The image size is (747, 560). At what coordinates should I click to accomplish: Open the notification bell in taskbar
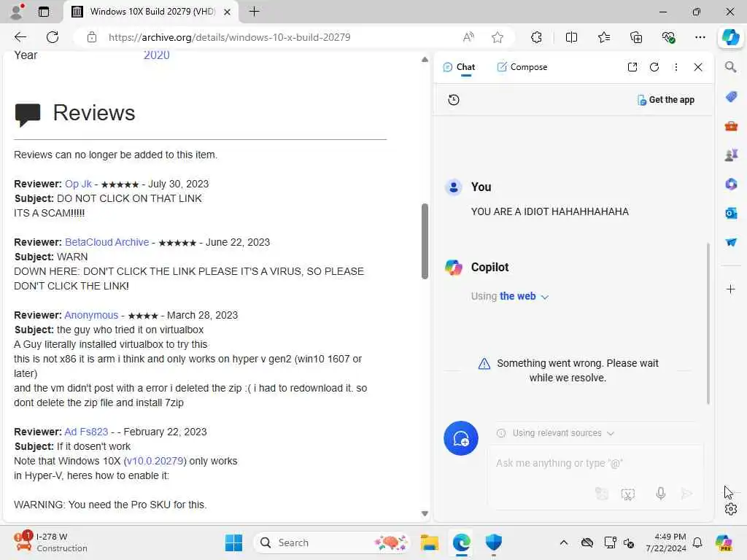697,542
